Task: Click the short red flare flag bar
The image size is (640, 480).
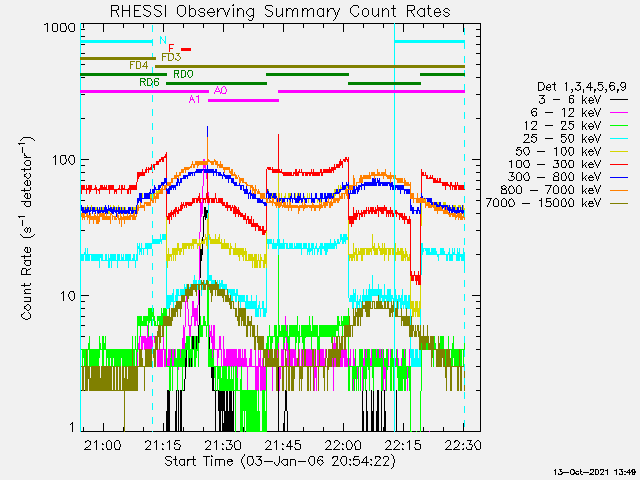Action: (186, 49)
